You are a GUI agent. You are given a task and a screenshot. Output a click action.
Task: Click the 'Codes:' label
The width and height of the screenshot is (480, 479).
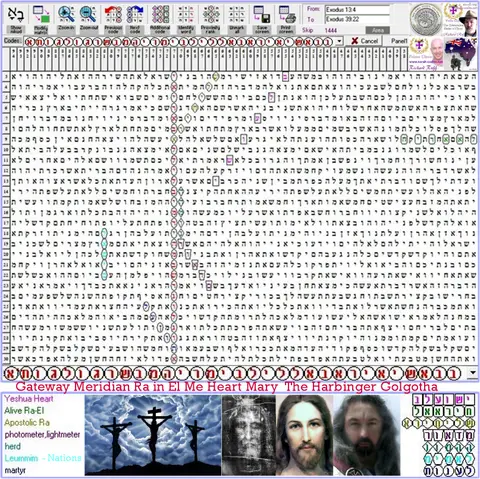[x=12, y=41]
